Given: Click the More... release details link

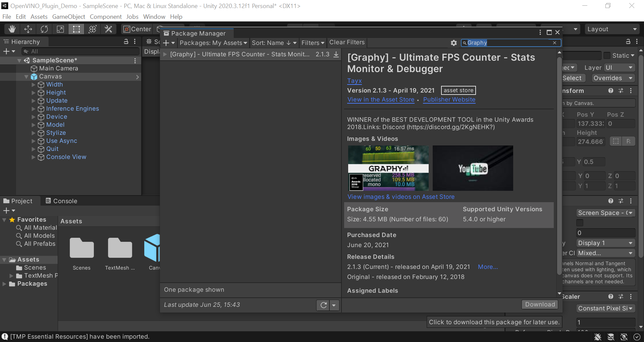Looking at the screenshot, I should (488, 267).
